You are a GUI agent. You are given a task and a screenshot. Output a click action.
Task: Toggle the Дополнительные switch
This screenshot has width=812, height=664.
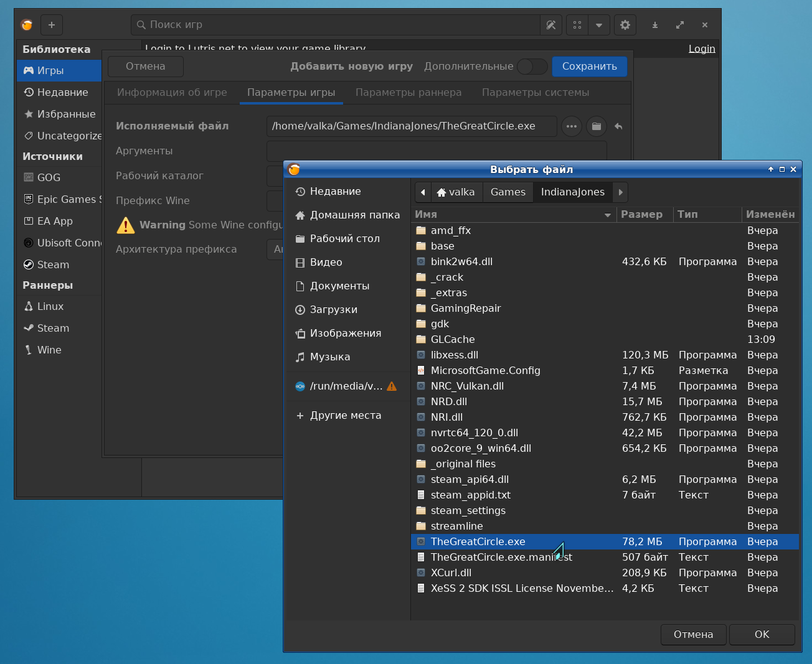tap(532, 66)
